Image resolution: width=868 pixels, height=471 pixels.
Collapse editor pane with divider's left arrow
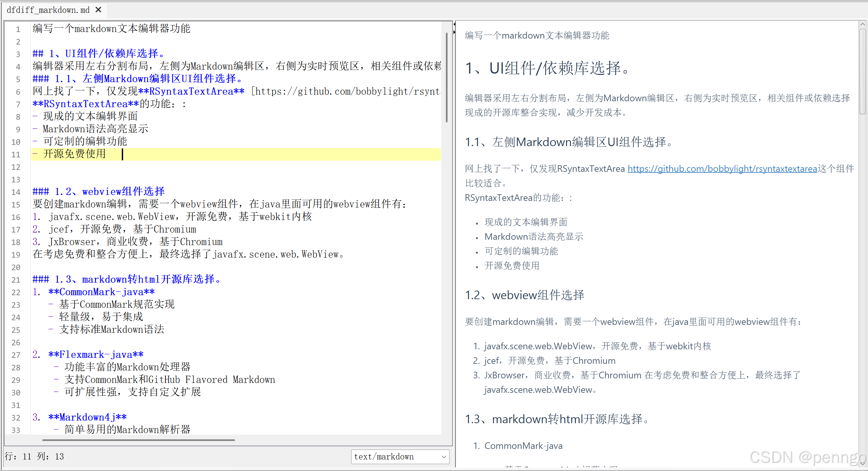pyautogui.click(x=454, y=24)
